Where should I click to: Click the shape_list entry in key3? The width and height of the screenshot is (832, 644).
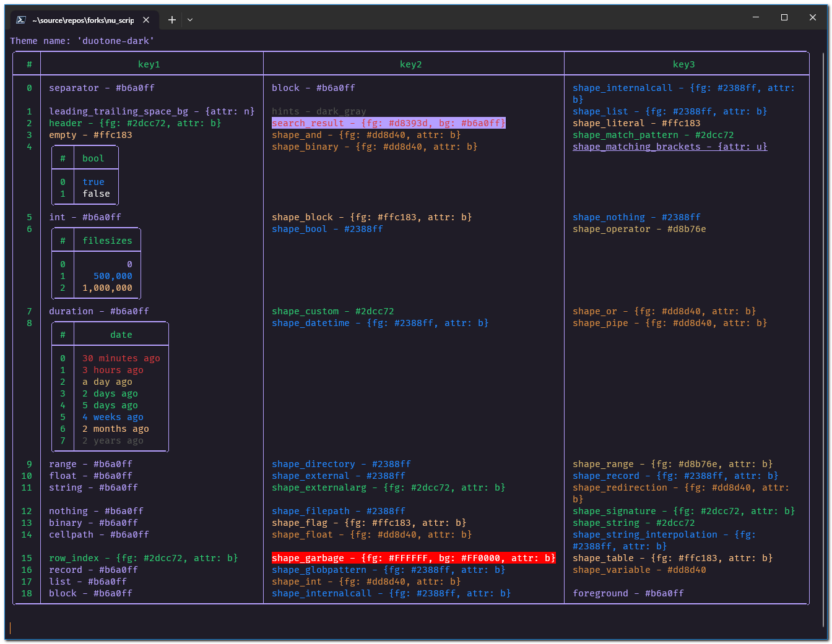670,111
